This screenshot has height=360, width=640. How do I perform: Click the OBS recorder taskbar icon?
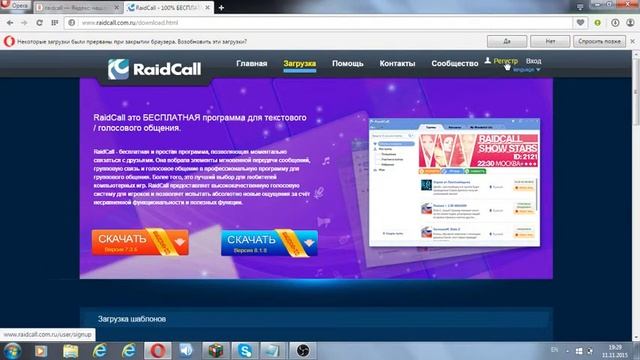click(303, 351)
